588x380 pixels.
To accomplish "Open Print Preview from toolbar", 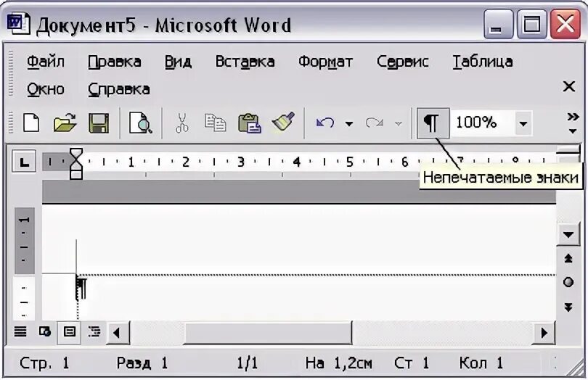I will point(140,123).
